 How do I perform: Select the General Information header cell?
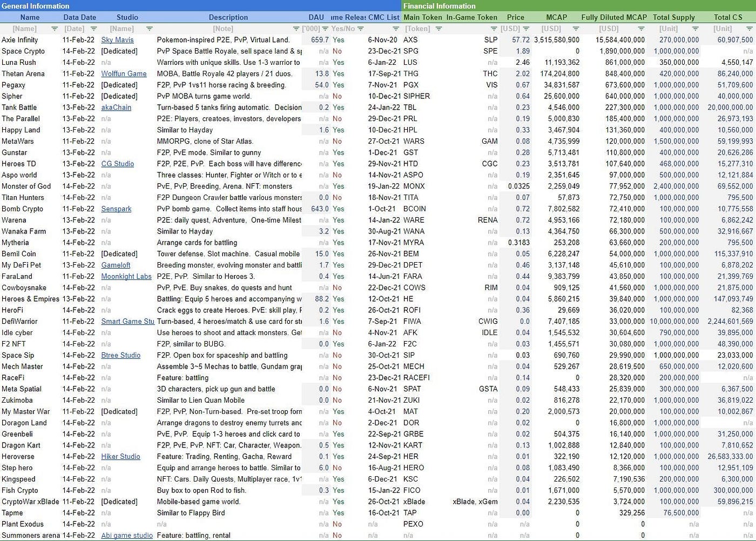[201, 6]
